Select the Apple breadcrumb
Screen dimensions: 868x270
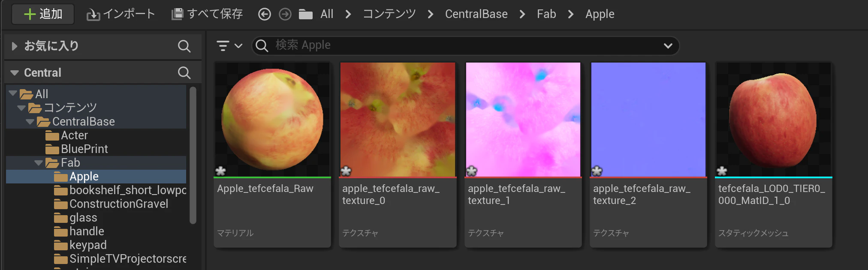(600, 14)
